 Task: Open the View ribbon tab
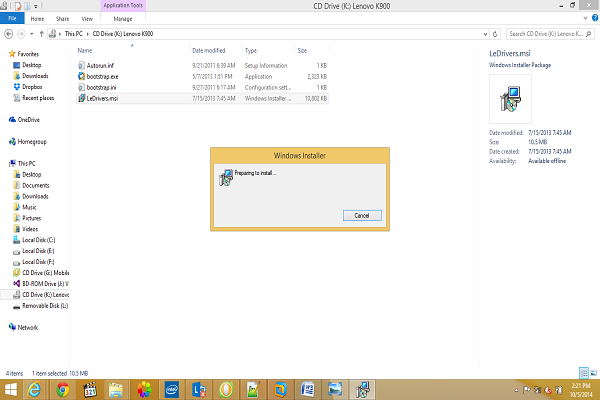pyautogui.click(x=87, y=19)
